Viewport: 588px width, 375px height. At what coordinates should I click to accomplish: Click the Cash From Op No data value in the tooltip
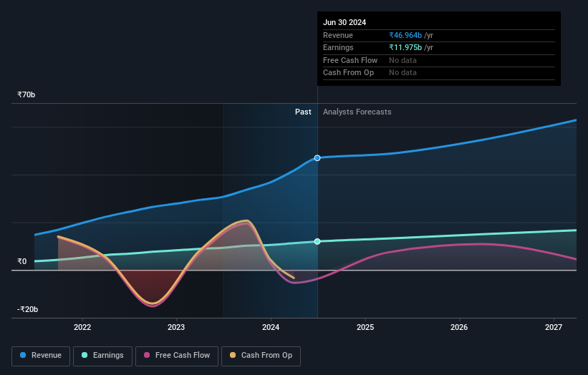coord(403,73)
